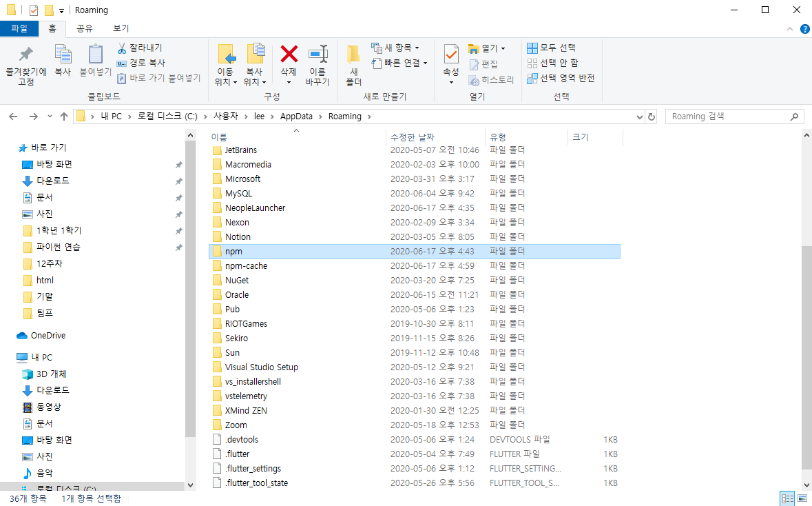
Task: Click Select all (모두 선택)
Action: [x=551, y=48]
